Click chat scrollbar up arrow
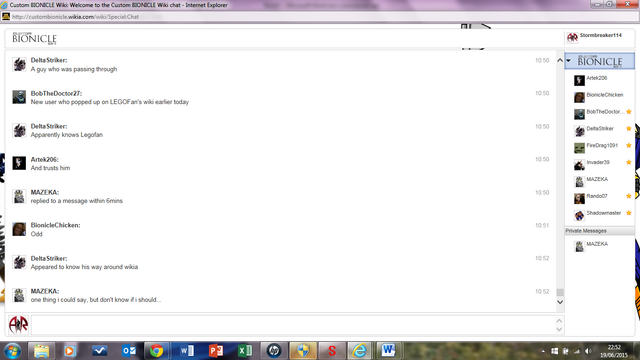The image size is (640, 360). pos(560,60)
